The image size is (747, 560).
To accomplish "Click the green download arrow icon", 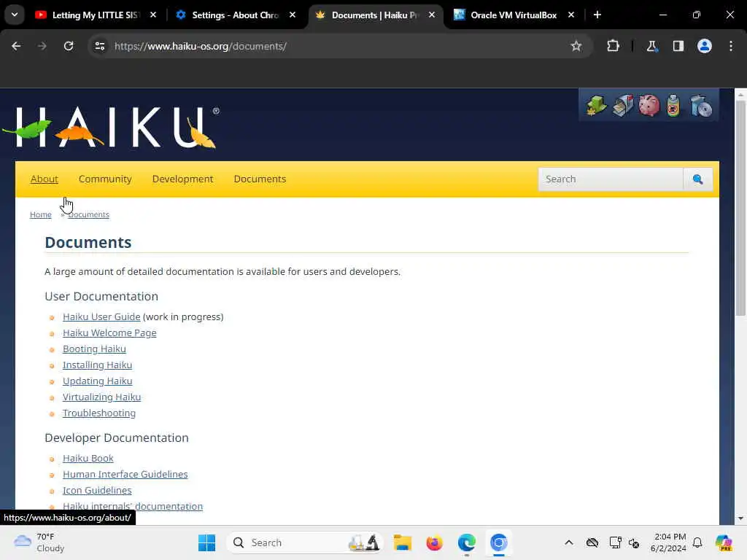I will (596, 105).
